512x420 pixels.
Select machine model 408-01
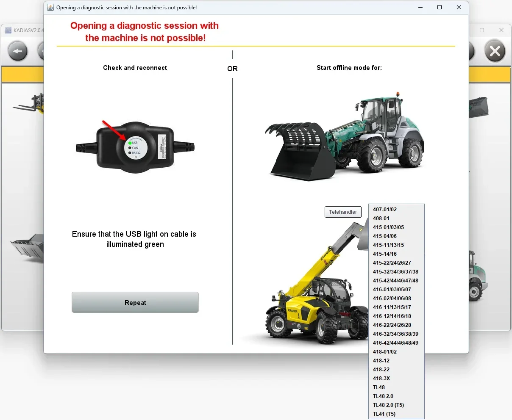pyautogui.click(x=381, y=218)
